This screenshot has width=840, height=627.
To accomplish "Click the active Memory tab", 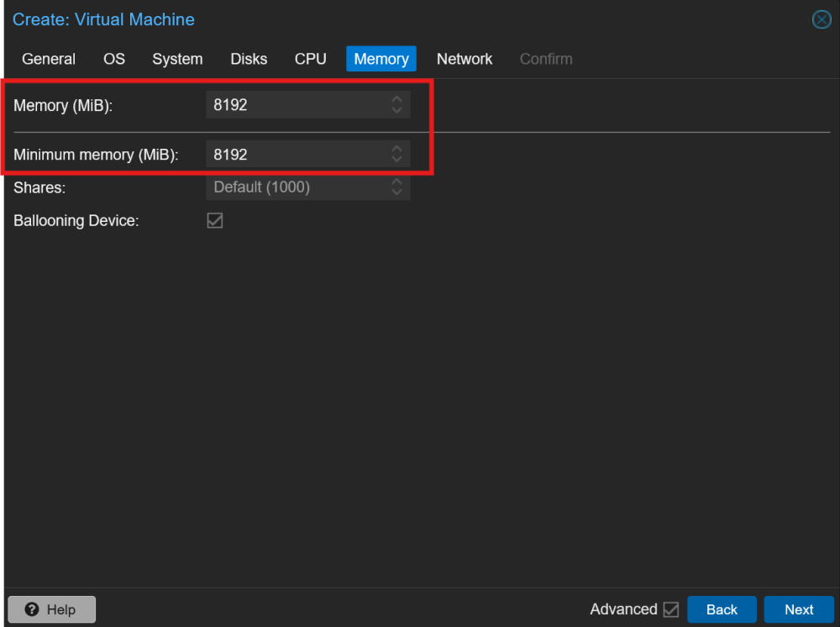I will [381, 59].
